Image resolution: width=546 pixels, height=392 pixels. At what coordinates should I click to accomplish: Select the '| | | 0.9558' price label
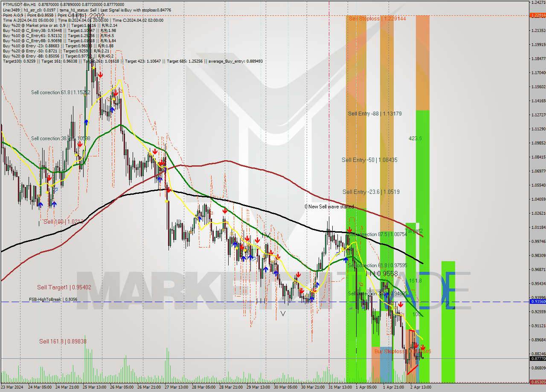(x=383, y=274)
